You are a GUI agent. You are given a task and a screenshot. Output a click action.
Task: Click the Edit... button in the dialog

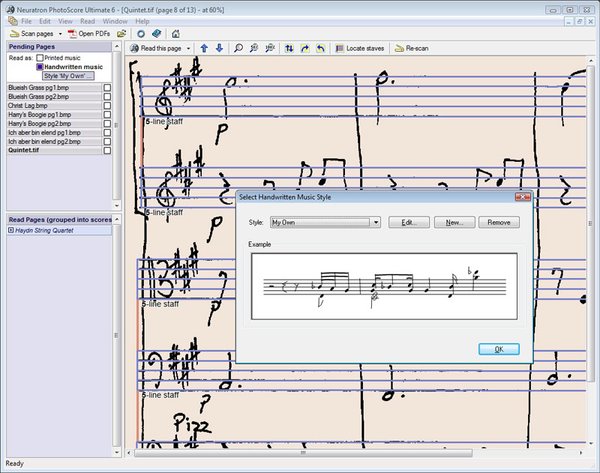pyautogui.click(x=409, y=222)
